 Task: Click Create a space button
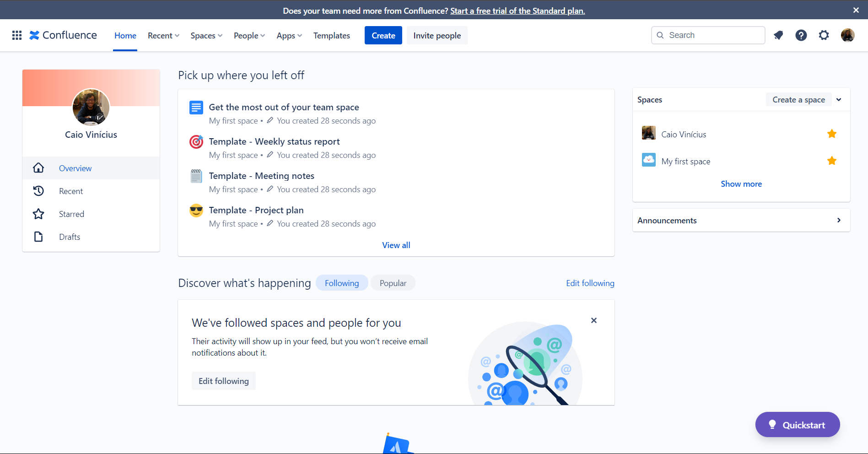click(798, 99)
